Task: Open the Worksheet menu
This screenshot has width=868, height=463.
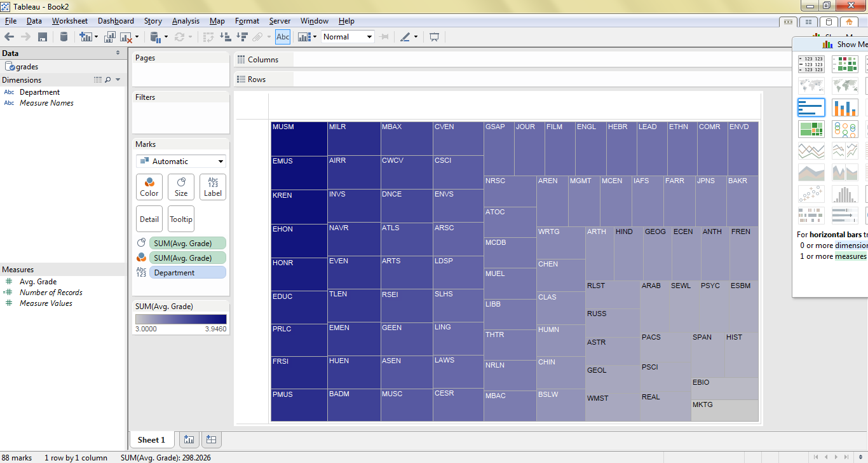Action: [70, 21]
